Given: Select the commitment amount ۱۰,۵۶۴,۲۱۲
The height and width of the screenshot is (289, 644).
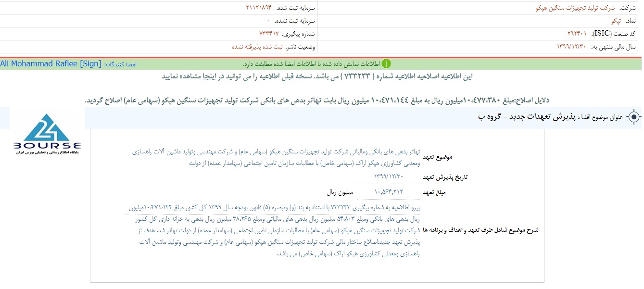Looking at the screenshot, I should 388,192.
